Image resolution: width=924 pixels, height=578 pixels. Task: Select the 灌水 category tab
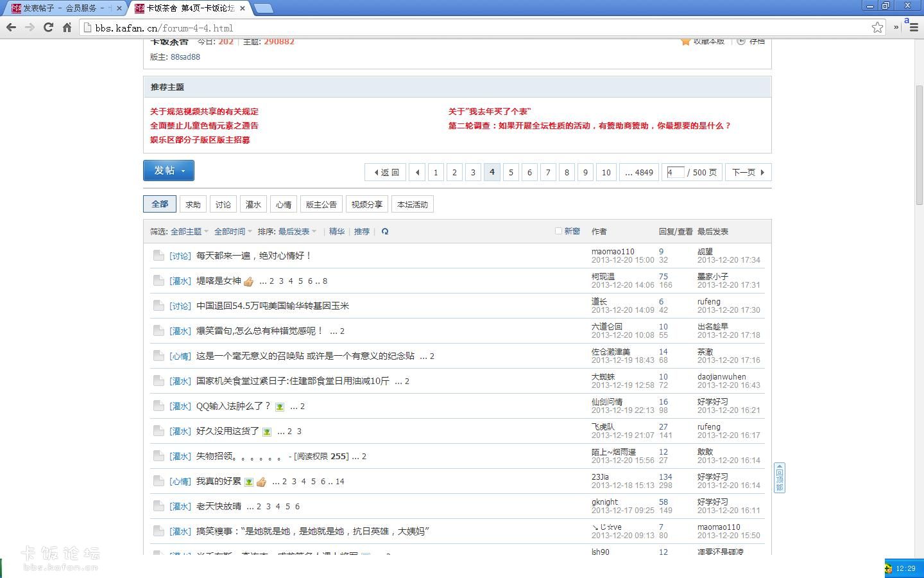coord(253,204)
